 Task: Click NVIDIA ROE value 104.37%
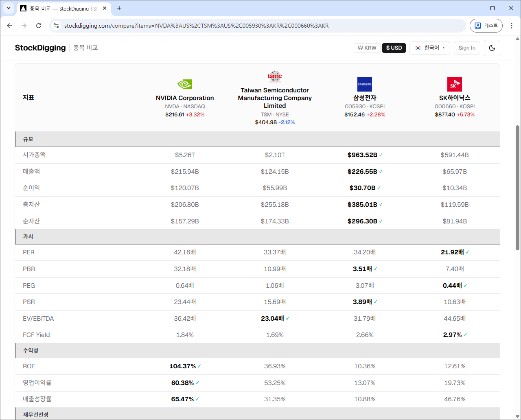point(182,366)
